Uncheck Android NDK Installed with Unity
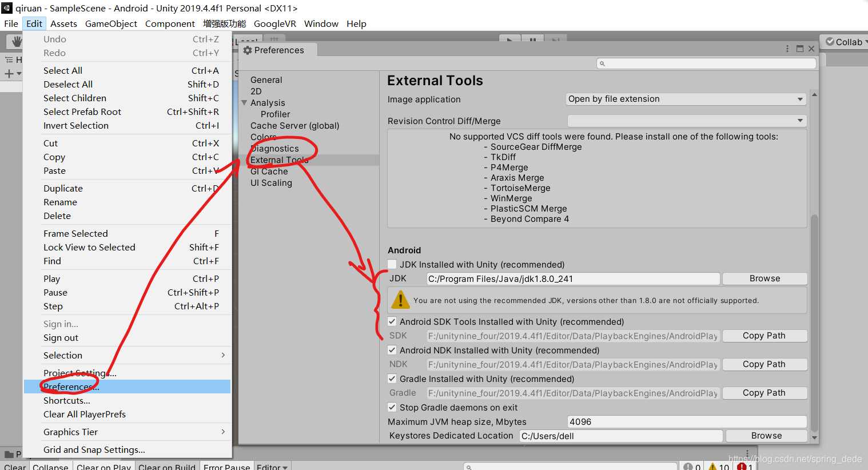Screen dimensions: 868x470 tap(392, 350)
